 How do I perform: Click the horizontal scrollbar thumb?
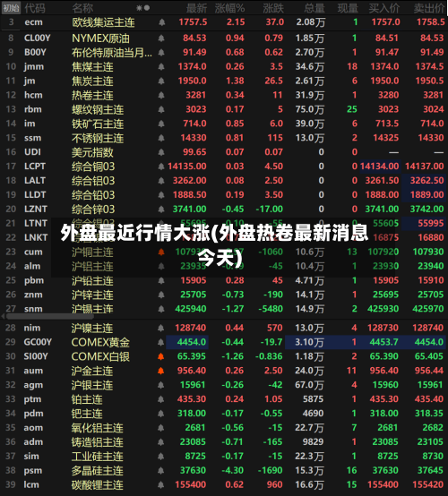49,316
